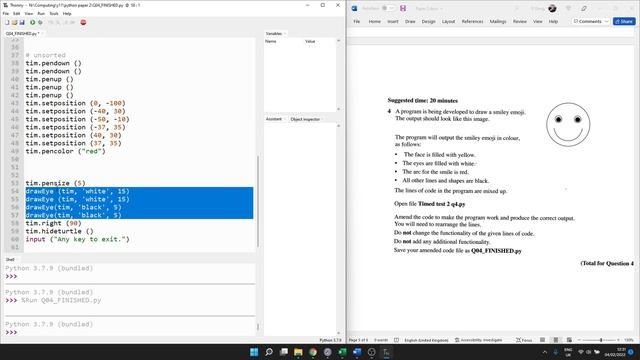Open the Review ribbon tab in Word

520,21
